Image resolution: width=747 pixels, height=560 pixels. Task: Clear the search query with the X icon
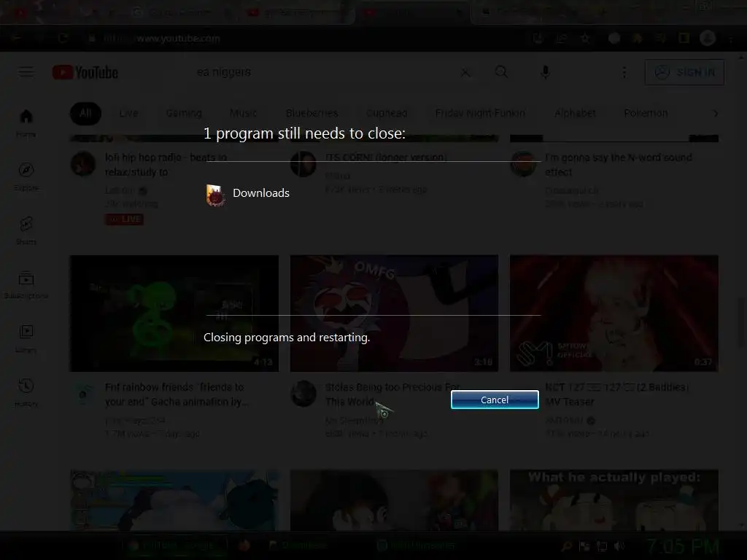click(465, 72)
